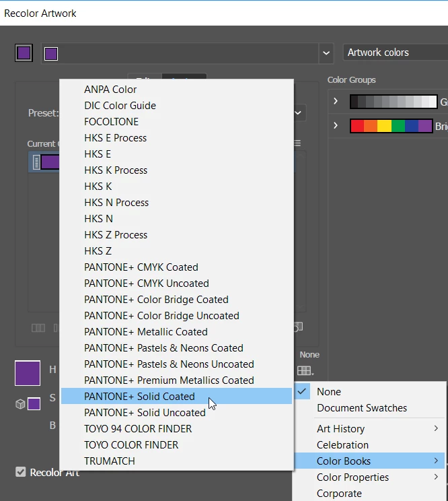
Task: Click the Grays color group strip
Action: [394, 102]
